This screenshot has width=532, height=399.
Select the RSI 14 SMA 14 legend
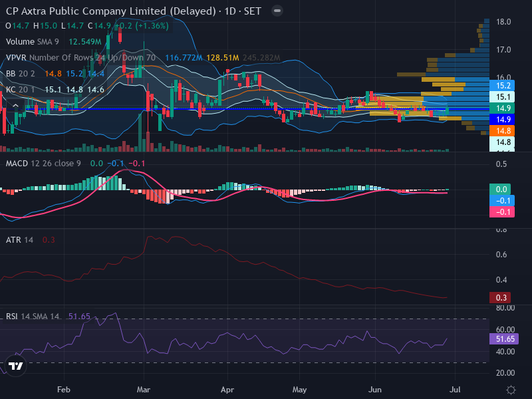33,317
